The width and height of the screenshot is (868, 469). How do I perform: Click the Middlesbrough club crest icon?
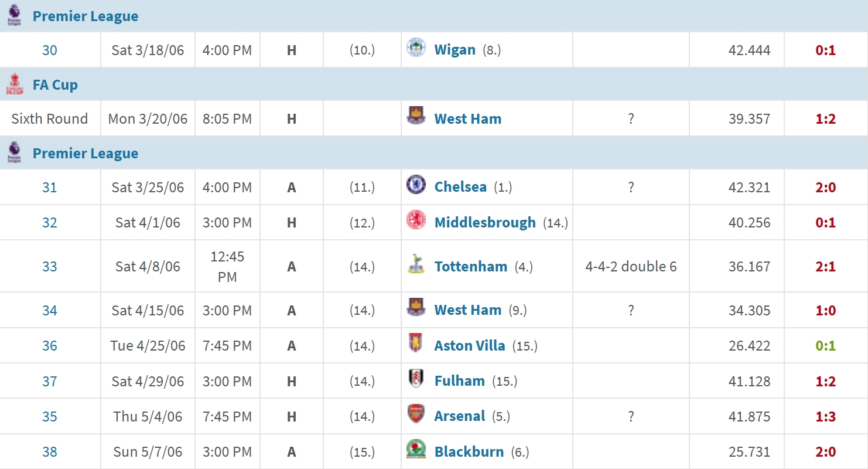coord(416,220)
